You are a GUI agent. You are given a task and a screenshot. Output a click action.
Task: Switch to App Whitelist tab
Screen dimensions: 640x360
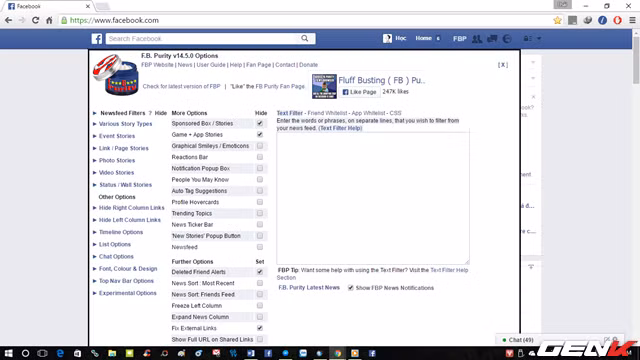point(368,113)
